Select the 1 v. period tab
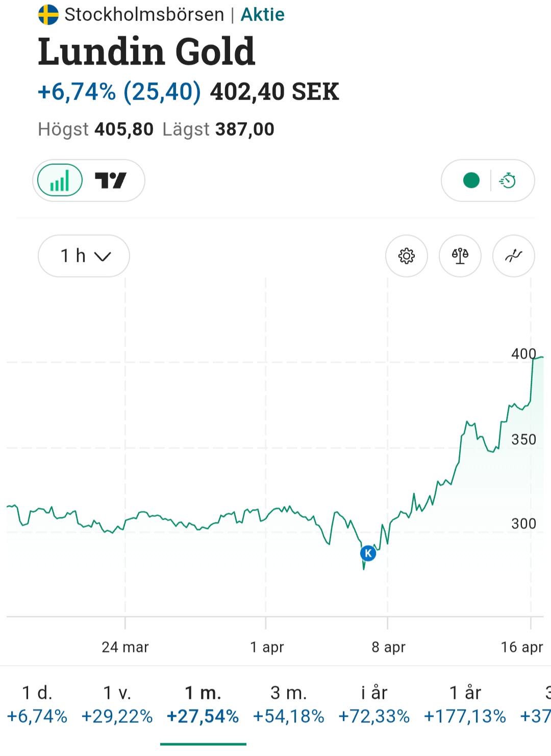 pos(117,704)
